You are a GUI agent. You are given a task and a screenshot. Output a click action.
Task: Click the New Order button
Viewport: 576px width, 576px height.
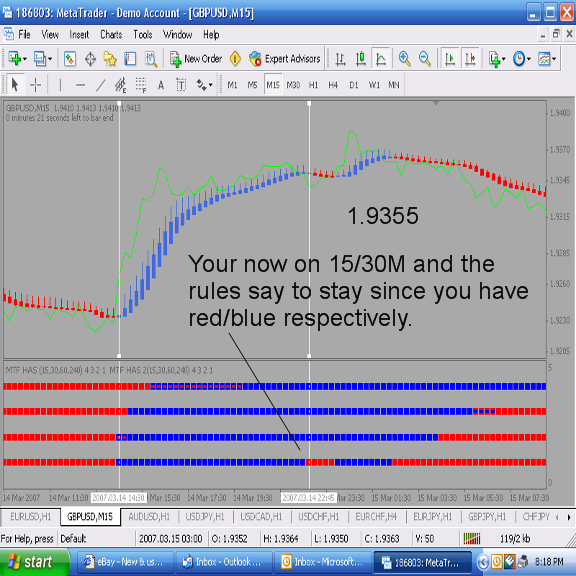195,59
